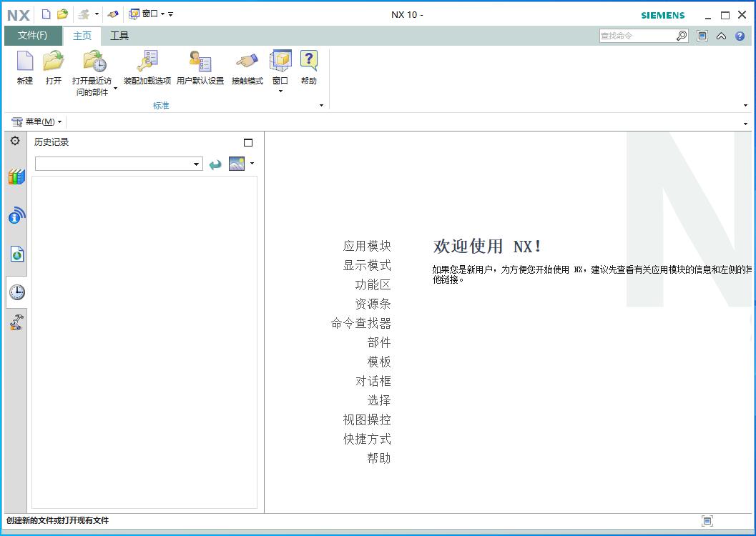Click the 查找命令 search field
Image resolution: width=756 pixels, height=536 pixels.
[x=637, y=36]
